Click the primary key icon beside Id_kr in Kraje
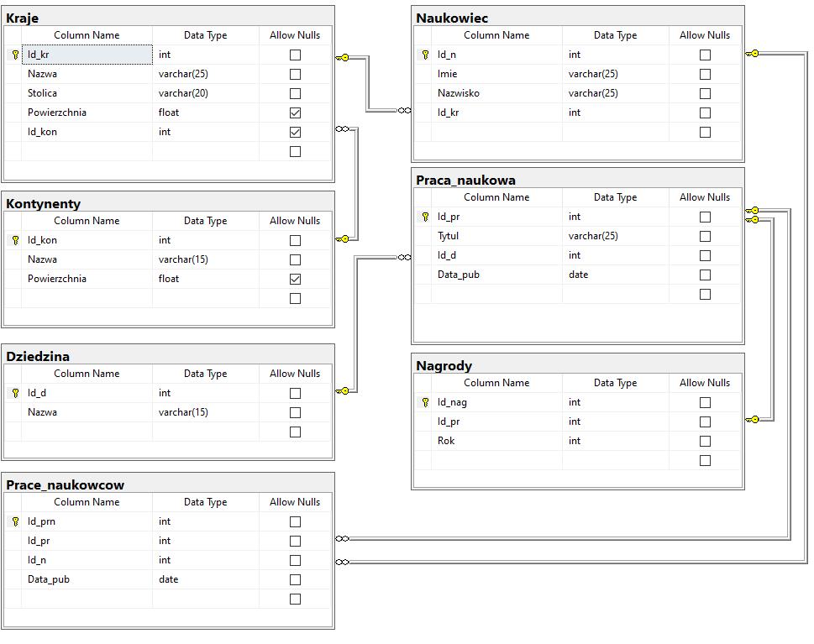This screenshot has height=644, width=814. coord(15,55)
